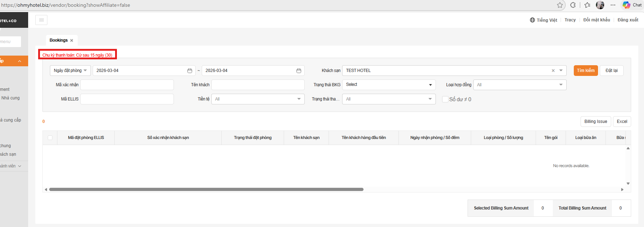Enable the Số dư ≠ 0 checkbox

[445, 99]
